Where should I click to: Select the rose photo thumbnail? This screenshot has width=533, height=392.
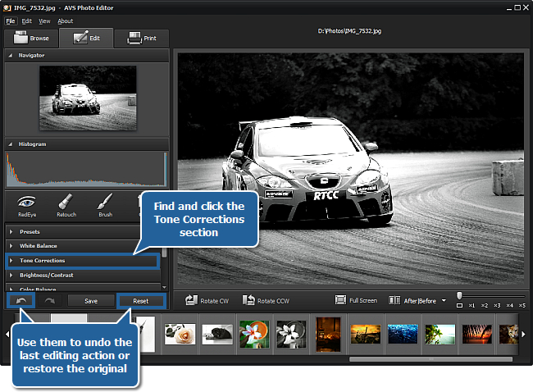(x=180, y=335)
